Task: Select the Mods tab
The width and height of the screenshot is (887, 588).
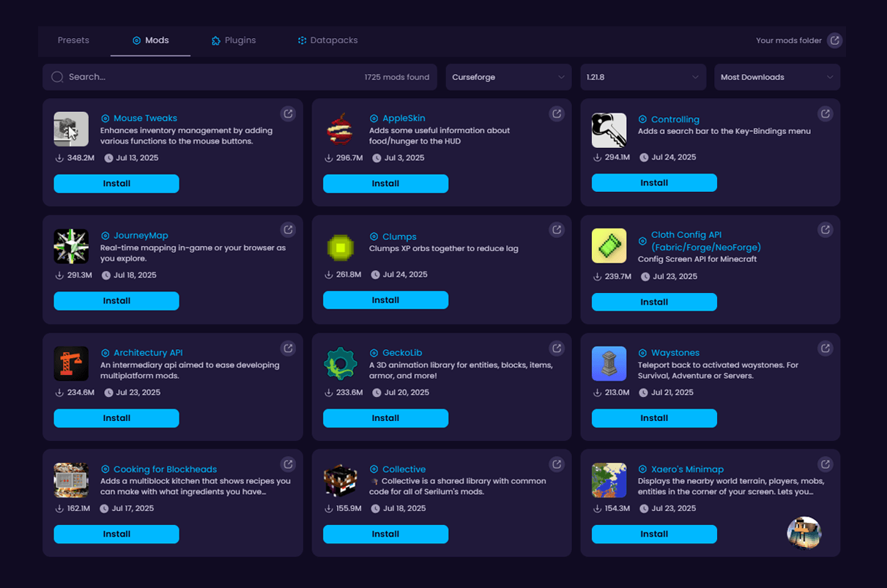Action: (x=150, y=40)
